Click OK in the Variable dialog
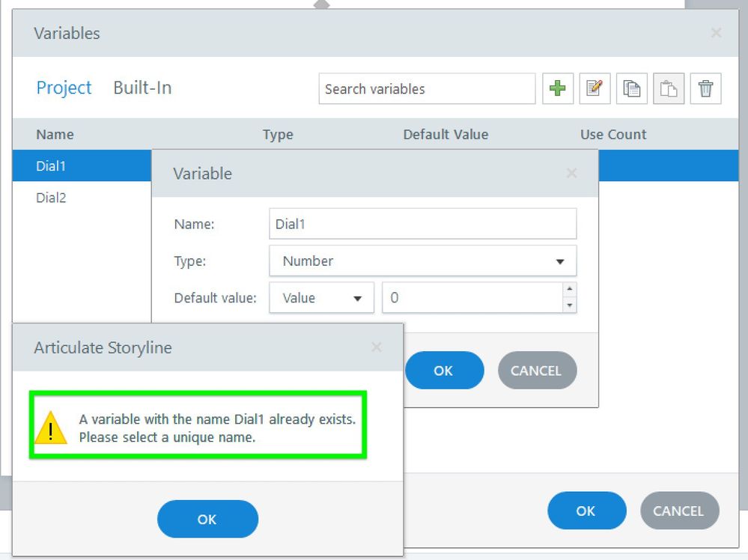Viewport: 748px width, 560px height. (445, 371)
